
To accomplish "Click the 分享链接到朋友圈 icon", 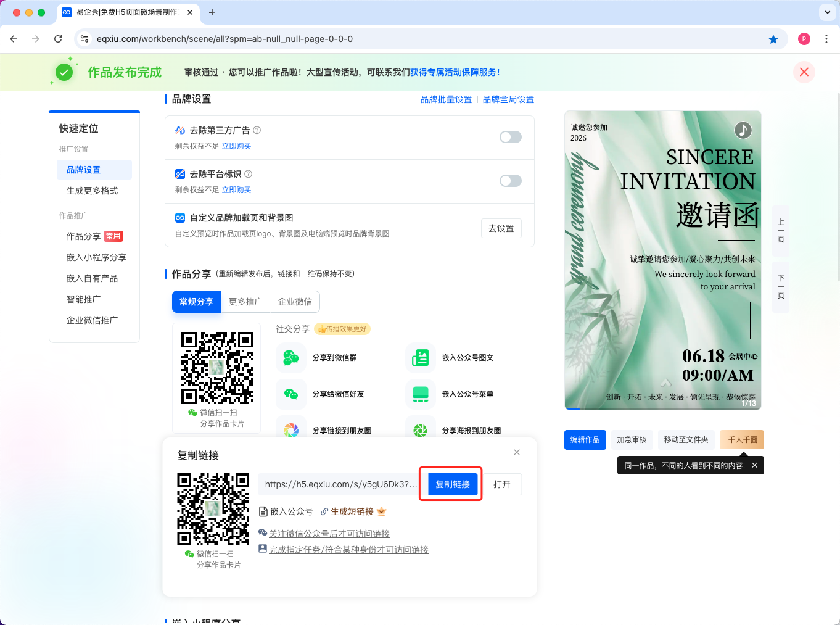I will [x=291, y=430].
